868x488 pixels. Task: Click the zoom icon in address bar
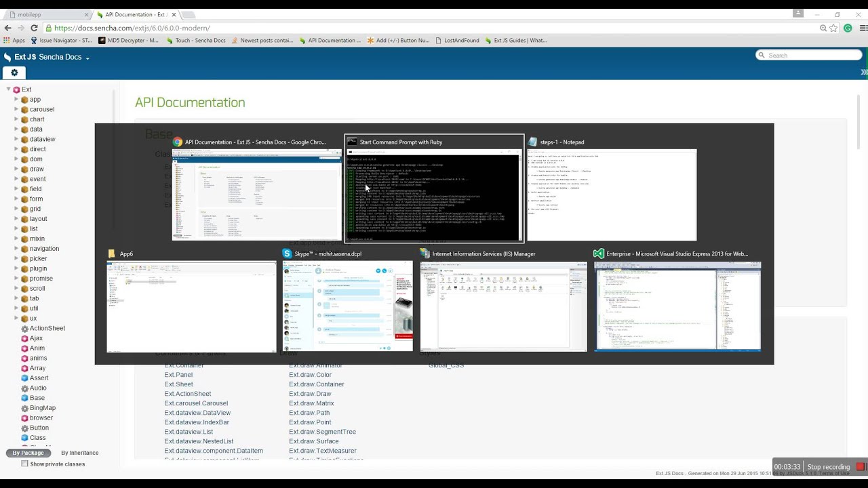823,28
